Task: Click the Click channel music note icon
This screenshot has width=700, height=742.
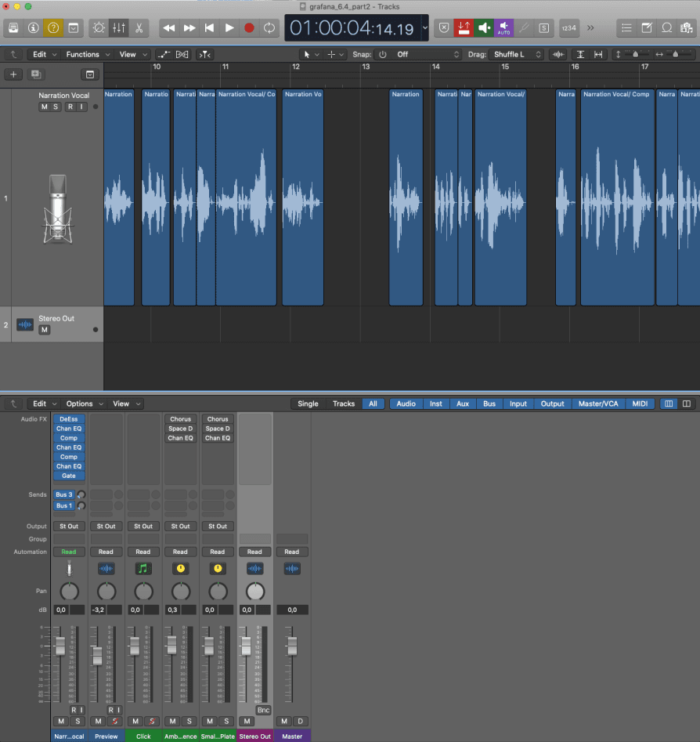Action: click(x=143, y=568)
